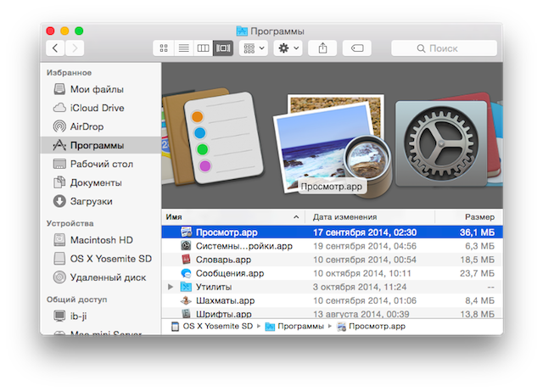Click the System Preferences gear cover
The height and width of the screenshot is (392, 543).
[x=441, y=143]
